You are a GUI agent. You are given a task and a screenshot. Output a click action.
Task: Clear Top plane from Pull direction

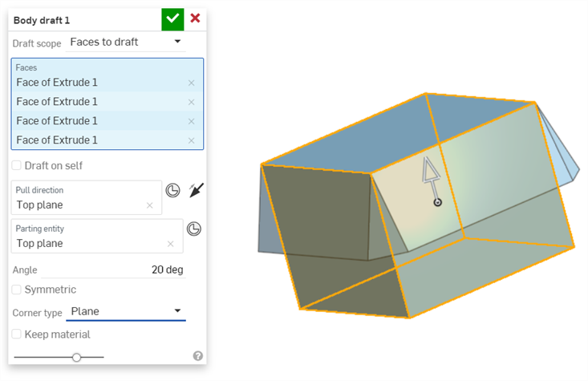coord(150,205)
